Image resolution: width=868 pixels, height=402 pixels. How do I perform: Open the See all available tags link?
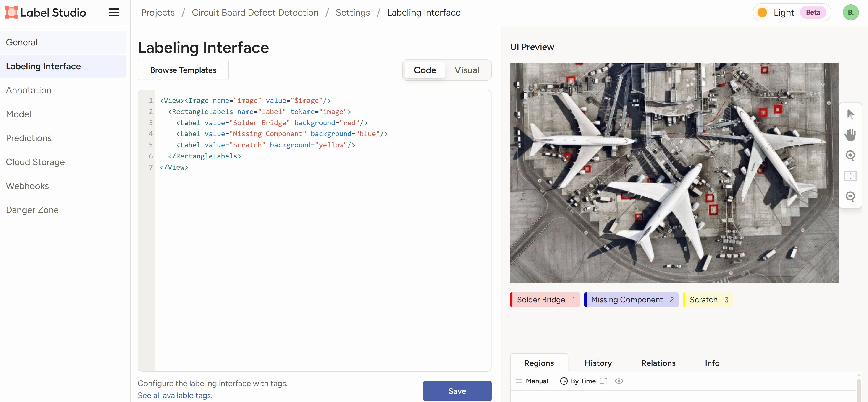[x=175, y=395]
